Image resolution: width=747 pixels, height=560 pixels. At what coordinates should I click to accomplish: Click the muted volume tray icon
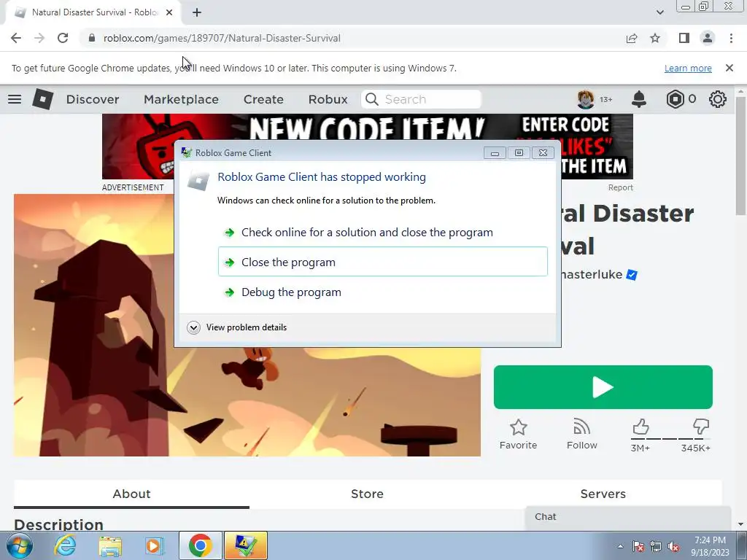pos(673,547)
